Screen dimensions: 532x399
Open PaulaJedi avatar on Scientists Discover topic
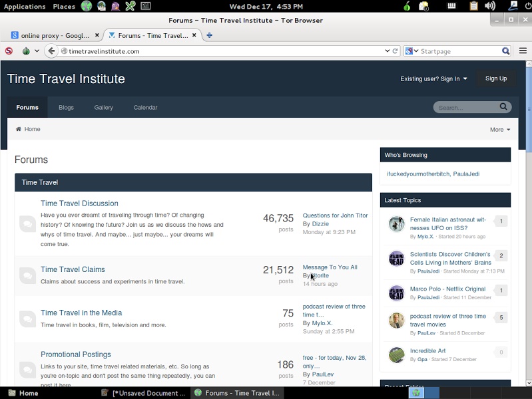[x=396, y=258]
